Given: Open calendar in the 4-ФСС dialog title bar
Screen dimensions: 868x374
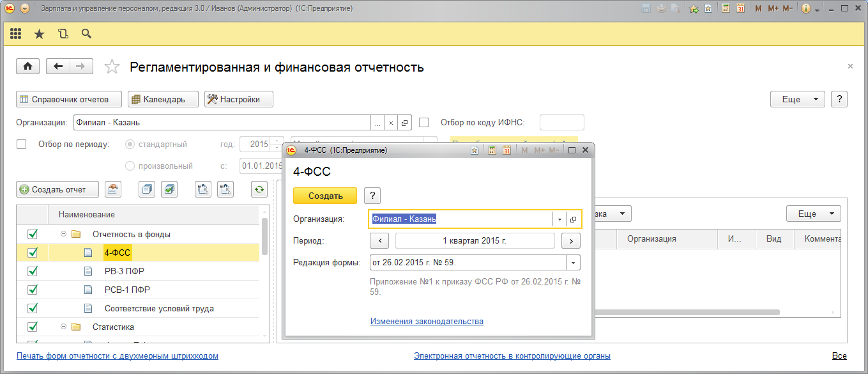Looking at the screenshot, I should point(506,150).
